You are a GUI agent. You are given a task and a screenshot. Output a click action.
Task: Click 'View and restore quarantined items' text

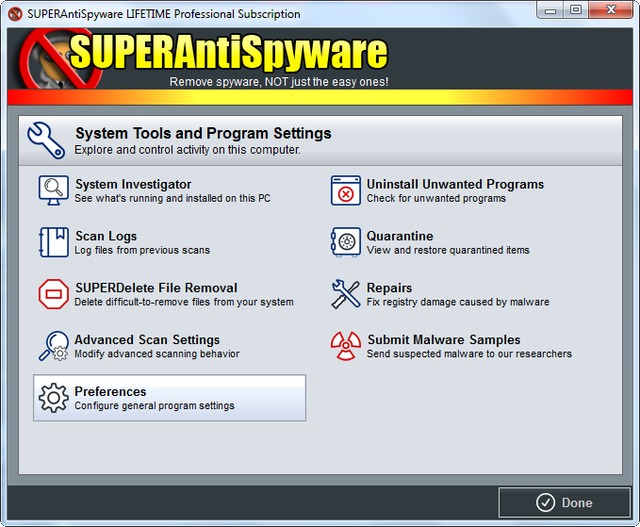448,250
